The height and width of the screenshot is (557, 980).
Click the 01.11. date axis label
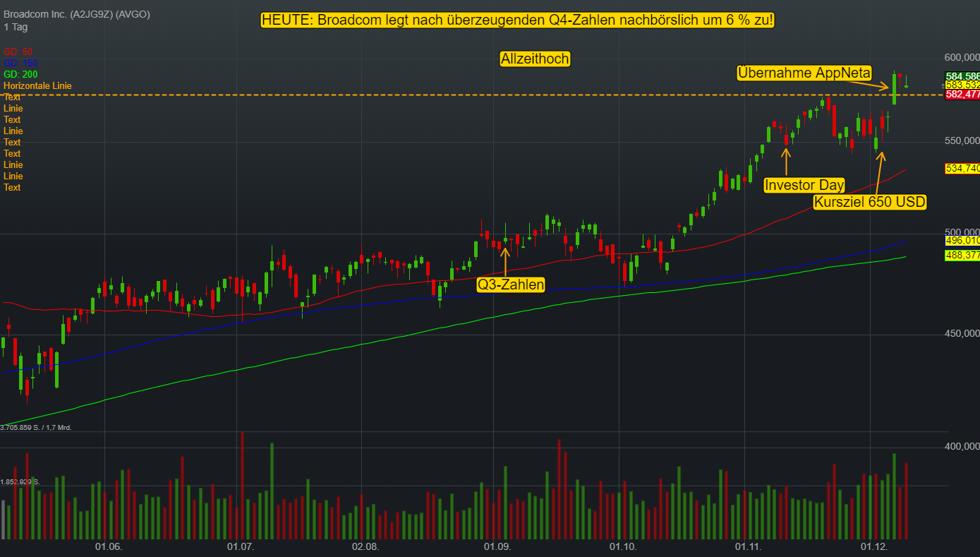pyautogui.click(x=748, y=547)
